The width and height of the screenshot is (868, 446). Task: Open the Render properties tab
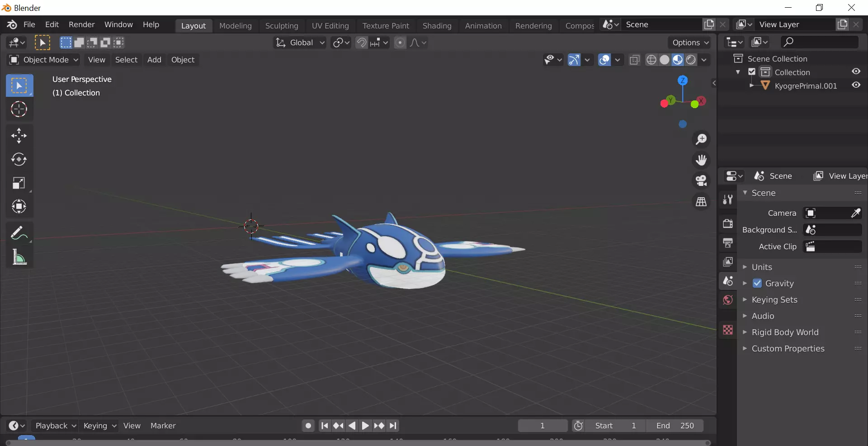tap(727, 223)
